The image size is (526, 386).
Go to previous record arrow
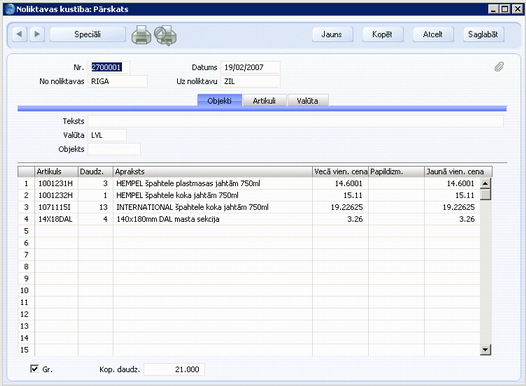pos(19,34)
